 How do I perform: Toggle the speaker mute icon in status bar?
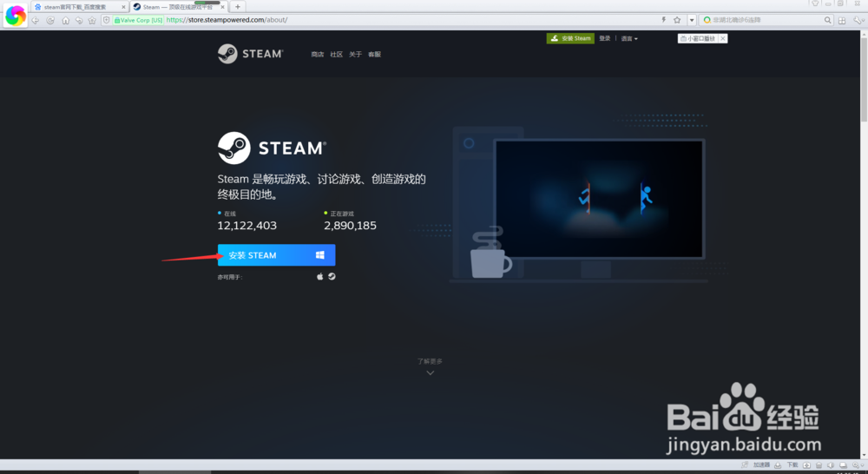coord(831,465)
